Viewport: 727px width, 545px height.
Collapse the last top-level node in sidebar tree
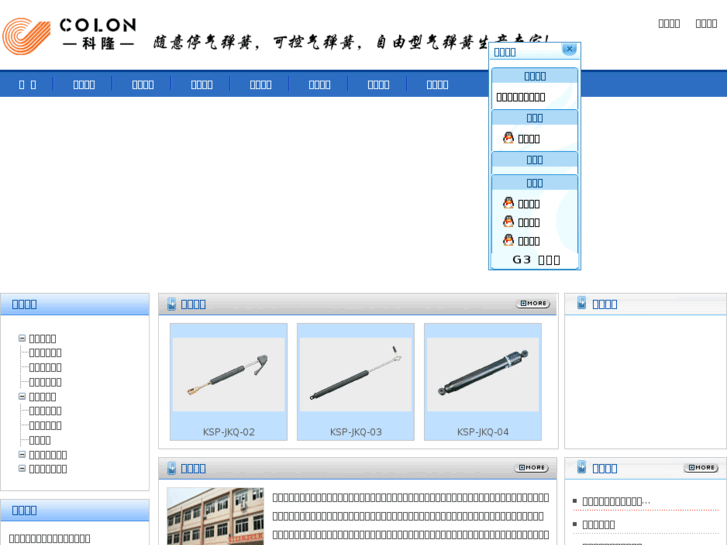[22, 469]
